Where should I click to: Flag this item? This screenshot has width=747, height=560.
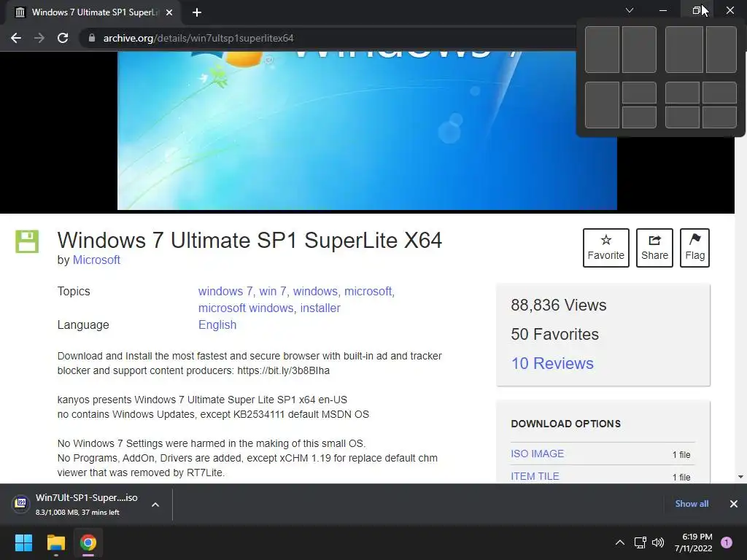(x=694, y=248)
